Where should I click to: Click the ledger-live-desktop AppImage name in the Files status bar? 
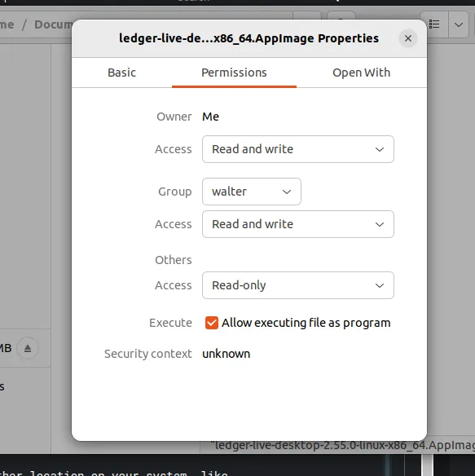click(343, 445)
